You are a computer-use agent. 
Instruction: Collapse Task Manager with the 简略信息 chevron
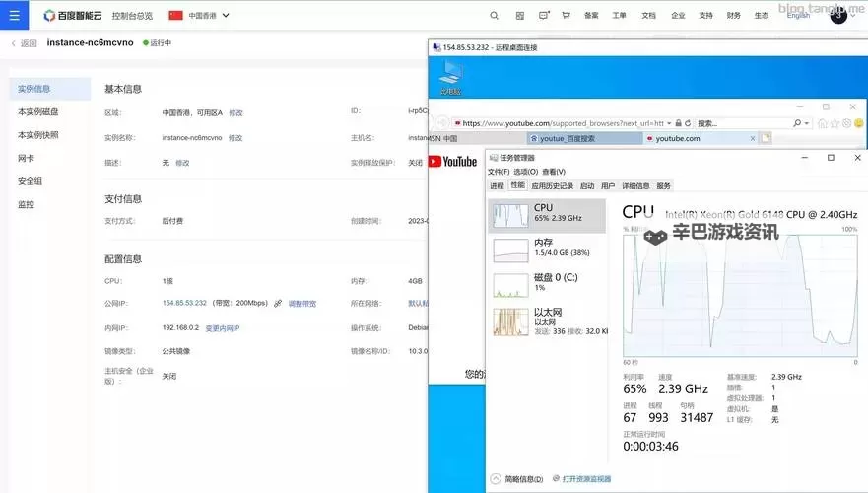click(x=496, y=478)
